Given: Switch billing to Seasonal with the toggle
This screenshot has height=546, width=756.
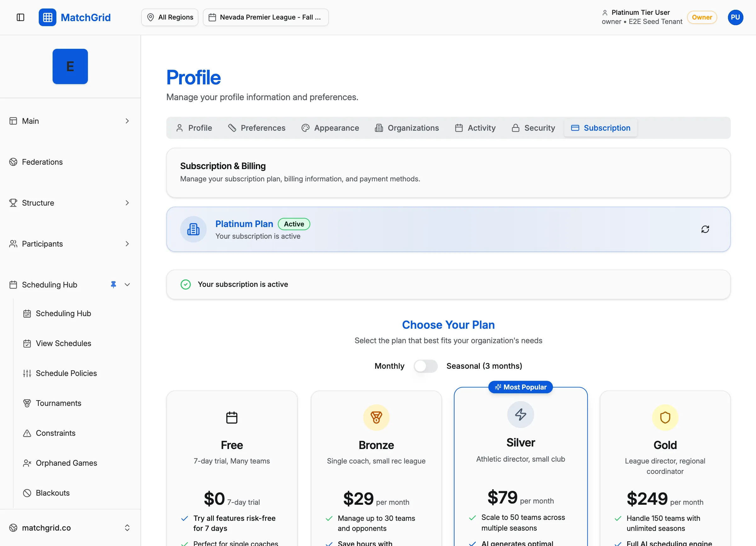Looking at the screenshot, I should click(426, 366).
